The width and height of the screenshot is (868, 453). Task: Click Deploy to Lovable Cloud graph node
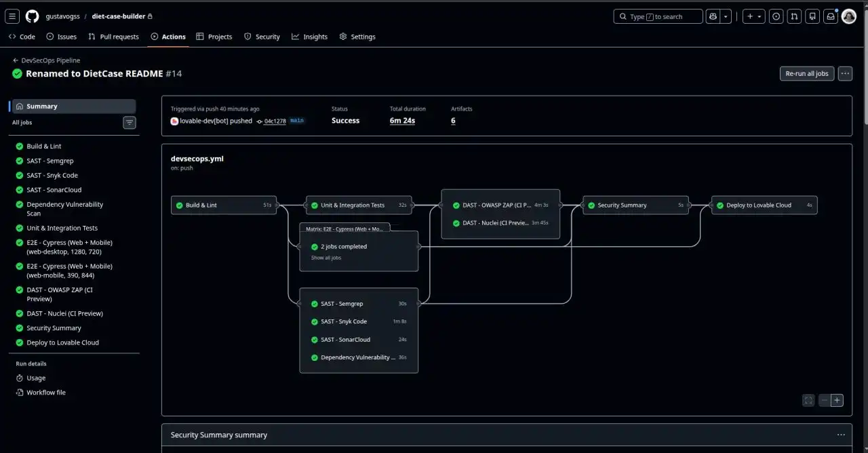click(x=764, y=205)
